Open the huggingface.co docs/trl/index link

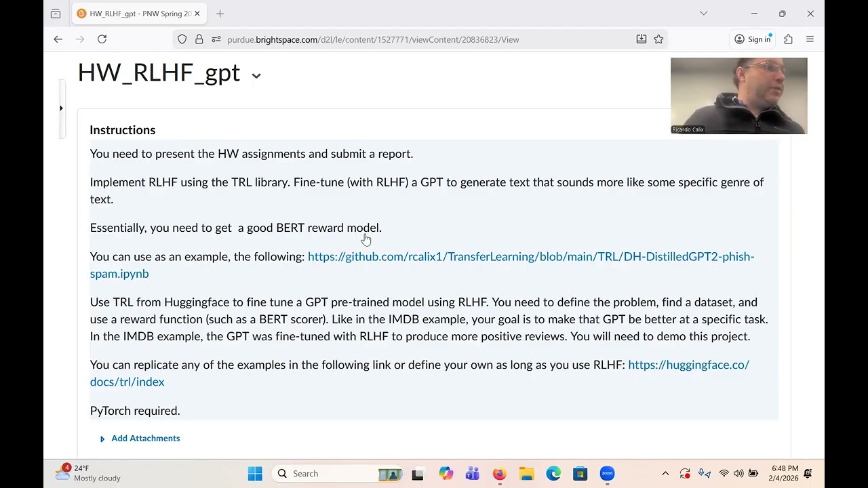point(420,373)
